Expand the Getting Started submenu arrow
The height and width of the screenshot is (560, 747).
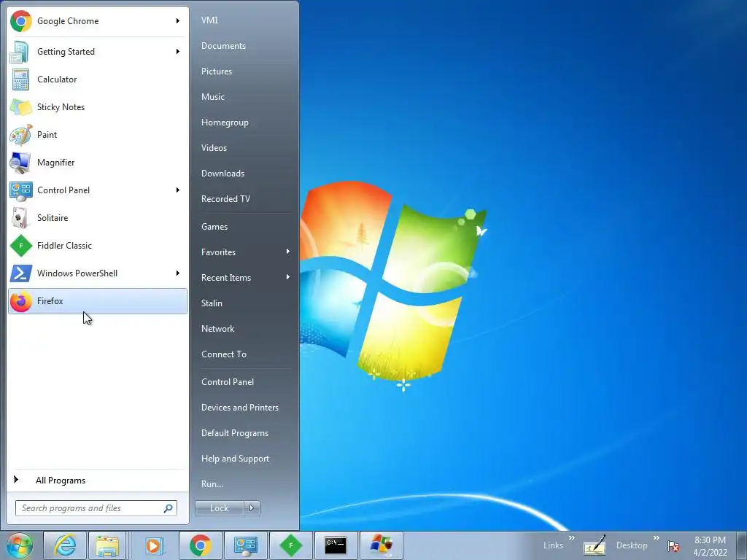point(178,52)
